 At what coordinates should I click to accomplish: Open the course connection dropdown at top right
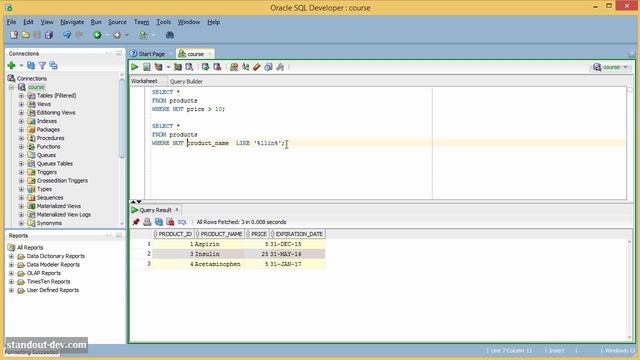pyautogui.click(x=626, y=67)
